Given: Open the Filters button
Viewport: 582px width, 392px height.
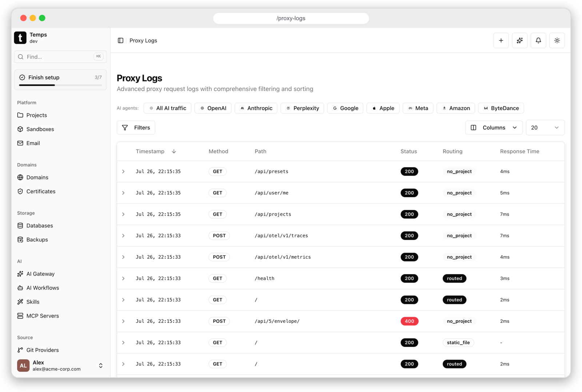Looking at the screenshot, I should coord(136,128).
